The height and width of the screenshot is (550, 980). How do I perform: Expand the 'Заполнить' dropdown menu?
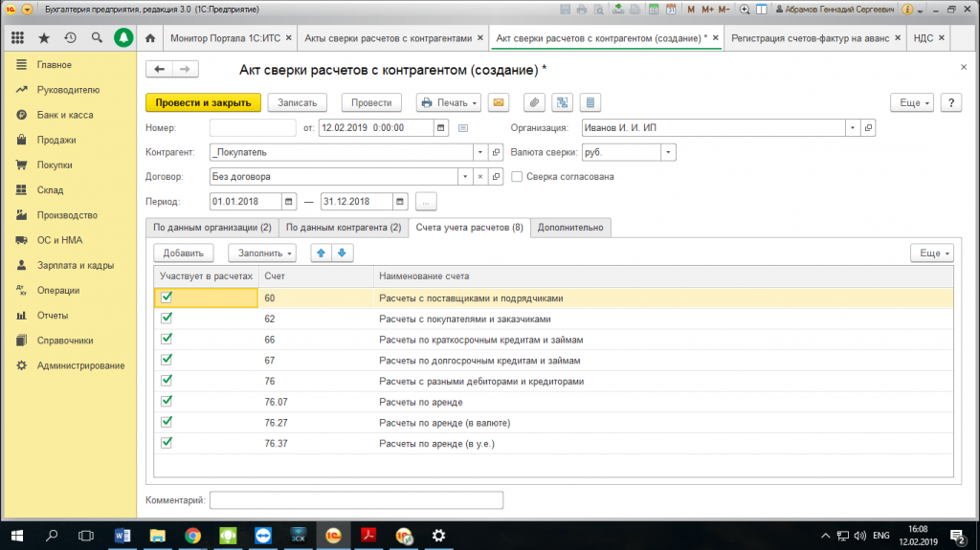click(x=261, y=253)
